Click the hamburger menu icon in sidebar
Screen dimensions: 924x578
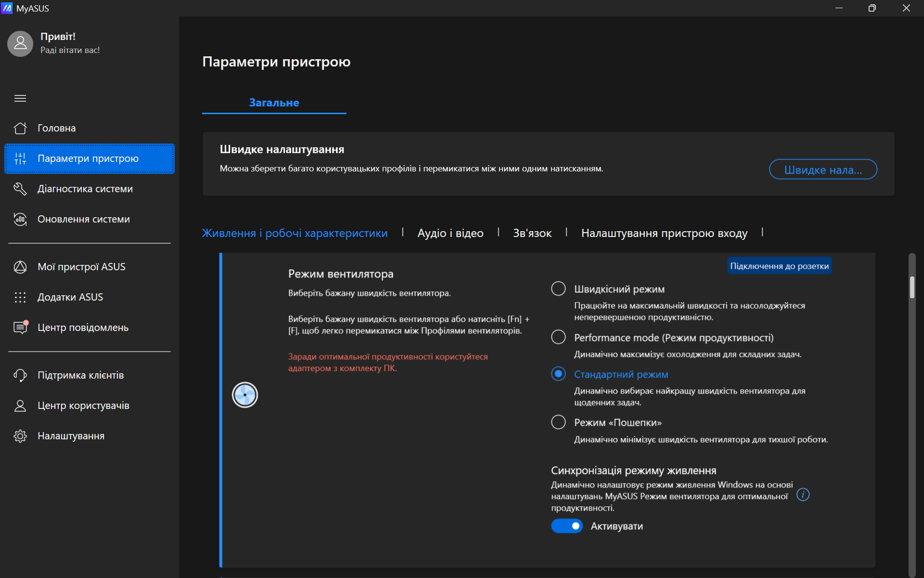[x=20, y=98]
